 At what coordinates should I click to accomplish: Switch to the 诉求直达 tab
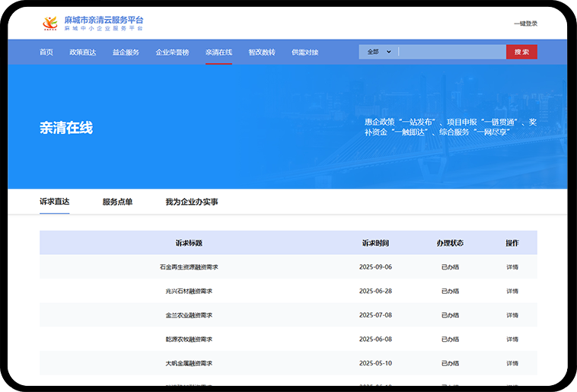[x=54, y=202]
